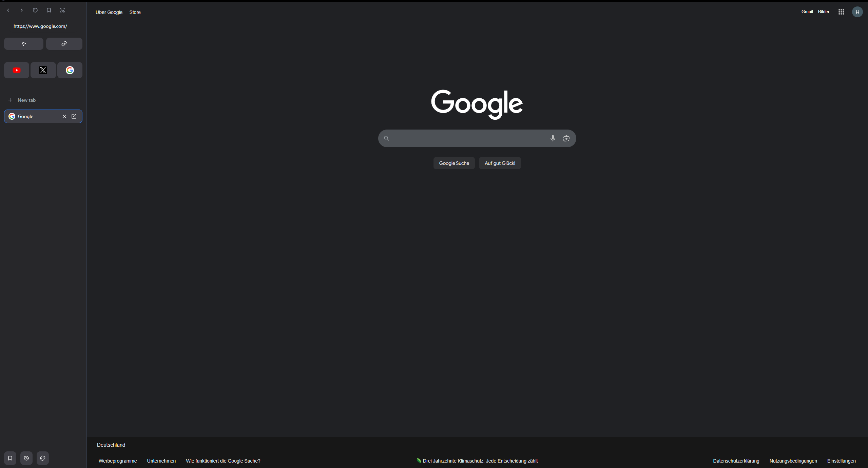Viewport: 868px width, 468px height.
Task: Open the Über Google menu item
Action: (109, 12)
